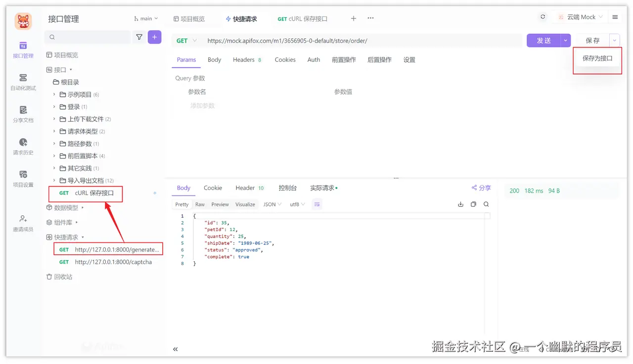Click 邀请成员 in the sidebar

click(x=23, y=223)
